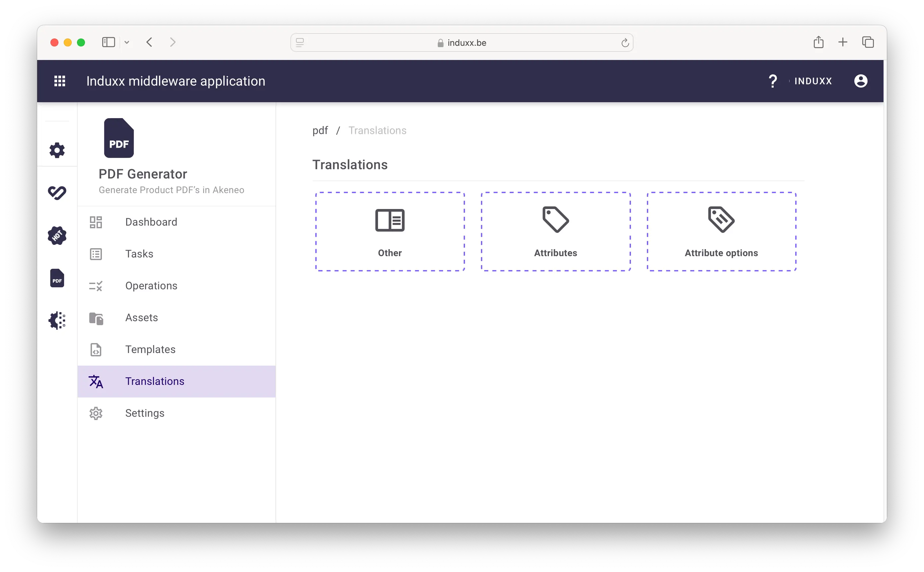
Task: Click the pdf breadcrumb link
Action: coord(320,130)
